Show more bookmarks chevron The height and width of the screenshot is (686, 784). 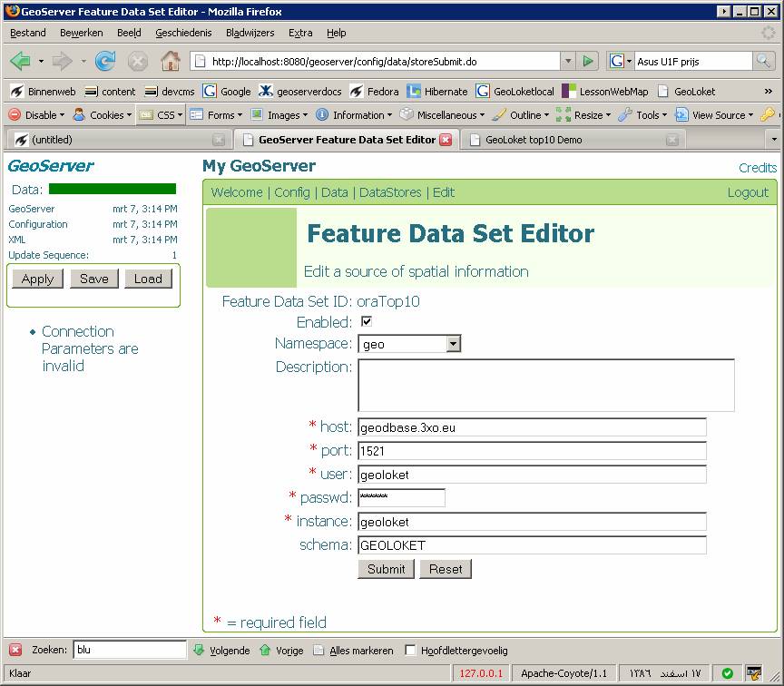[x=769, y=91]
